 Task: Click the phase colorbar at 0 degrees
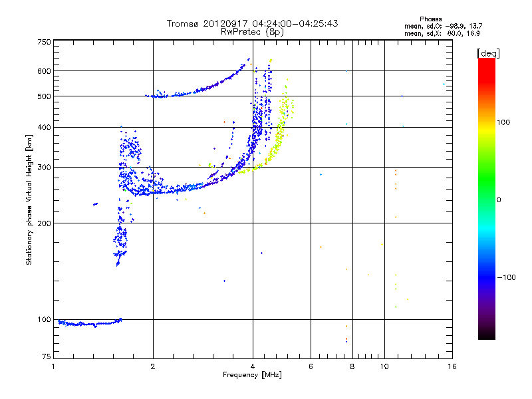[487, 200]
